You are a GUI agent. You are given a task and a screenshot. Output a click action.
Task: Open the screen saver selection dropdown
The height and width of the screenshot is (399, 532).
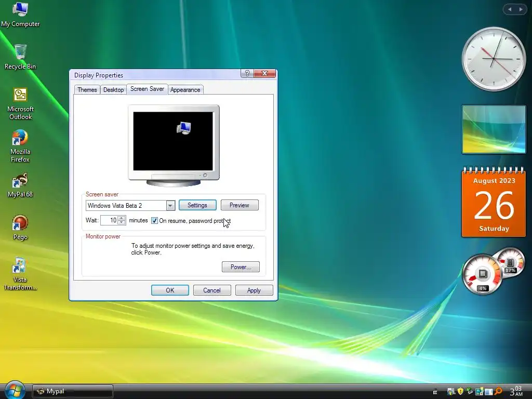tap(170, 206)
